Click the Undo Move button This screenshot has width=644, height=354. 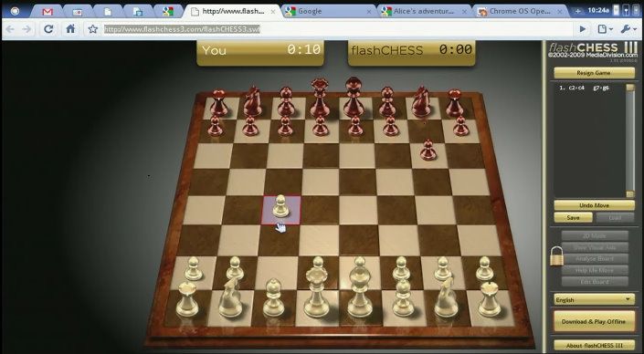click(594, 205)
